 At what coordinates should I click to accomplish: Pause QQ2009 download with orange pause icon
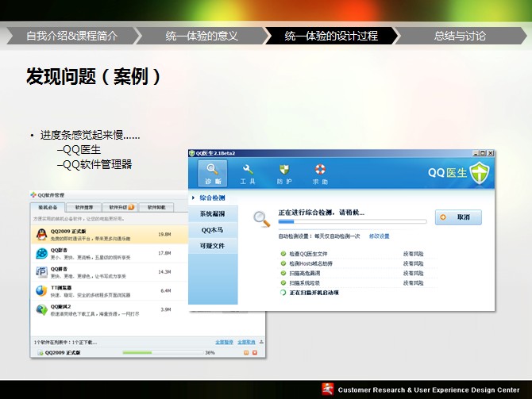(246, 352)
